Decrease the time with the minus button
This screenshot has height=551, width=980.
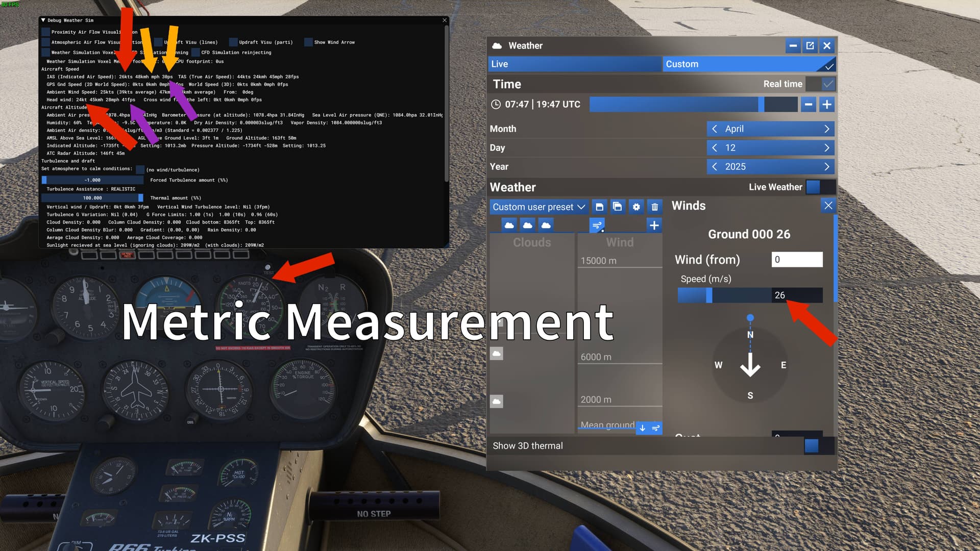pyautogui.click(x=808, y=105)
